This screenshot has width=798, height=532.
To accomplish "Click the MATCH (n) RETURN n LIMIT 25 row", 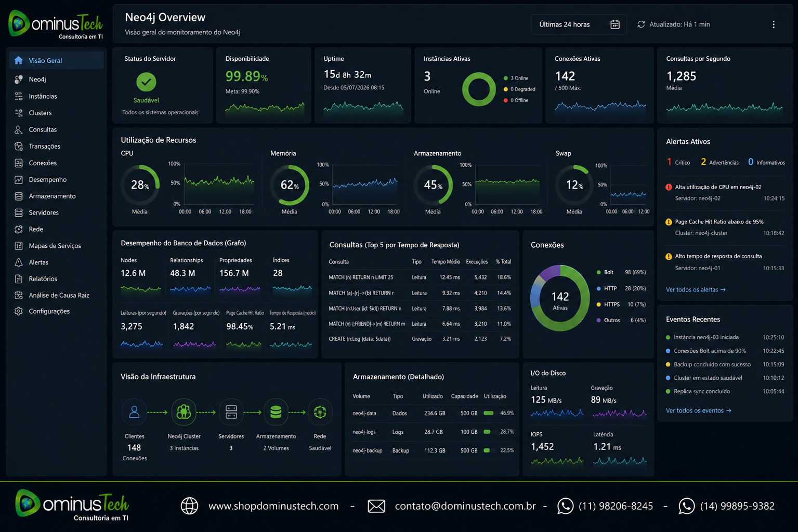I will click(x=420, y=277).
